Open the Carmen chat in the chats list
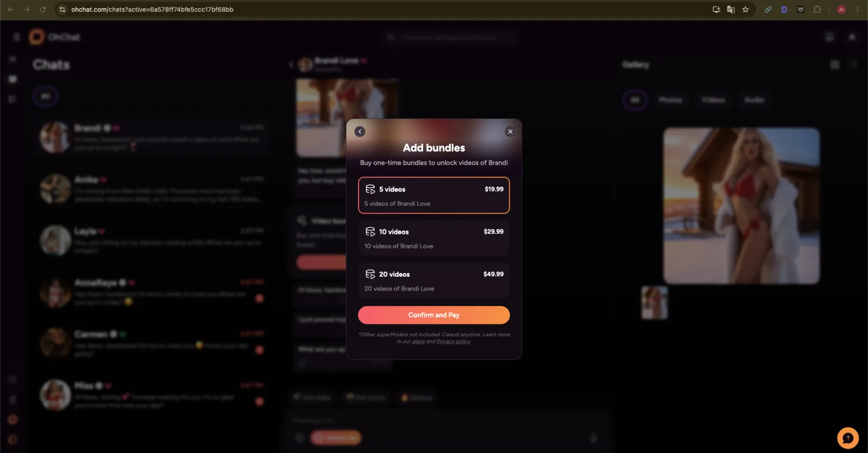 (x=152, y=342)
